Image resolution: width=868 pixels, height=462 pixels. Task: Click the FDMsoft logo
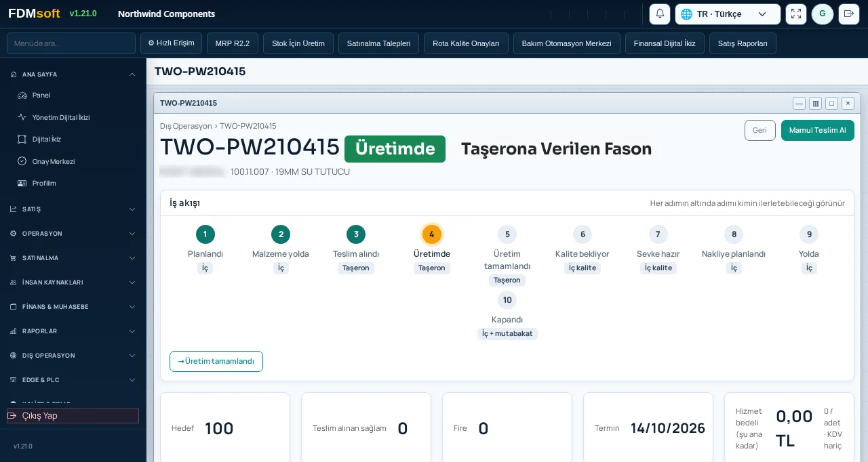(34, 14)
